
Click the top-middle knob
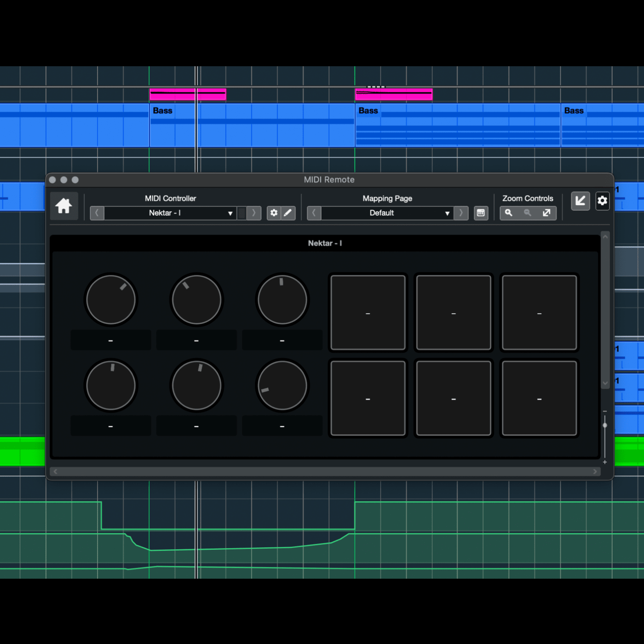point(196,300)
